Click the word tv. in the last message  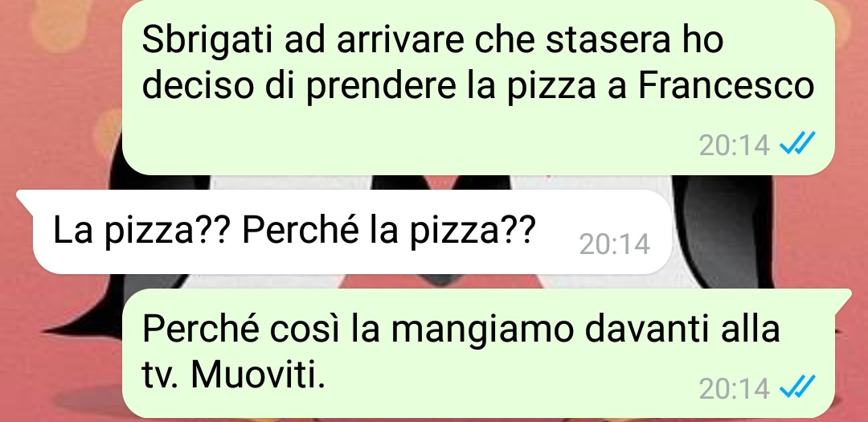162,376
